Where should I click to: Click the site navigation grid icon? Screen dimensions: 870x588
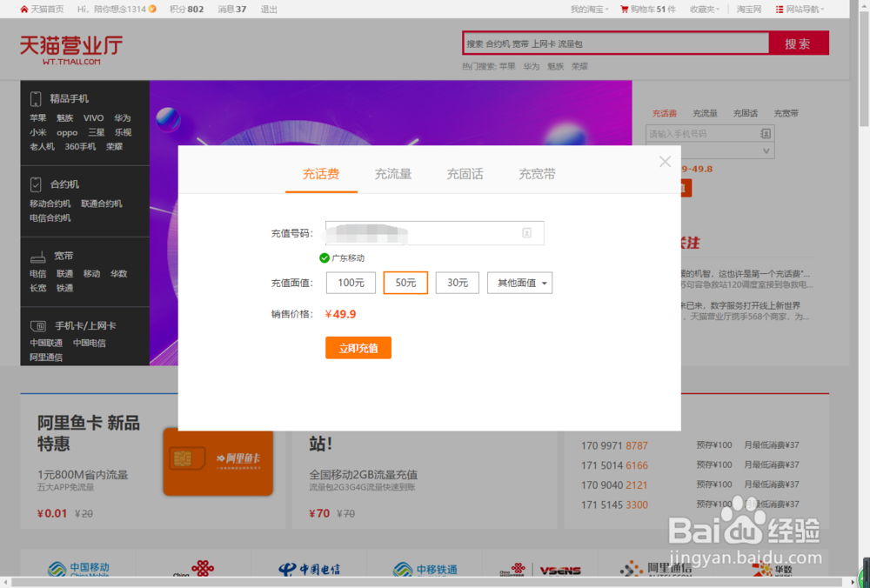click(x=779, y=9)
